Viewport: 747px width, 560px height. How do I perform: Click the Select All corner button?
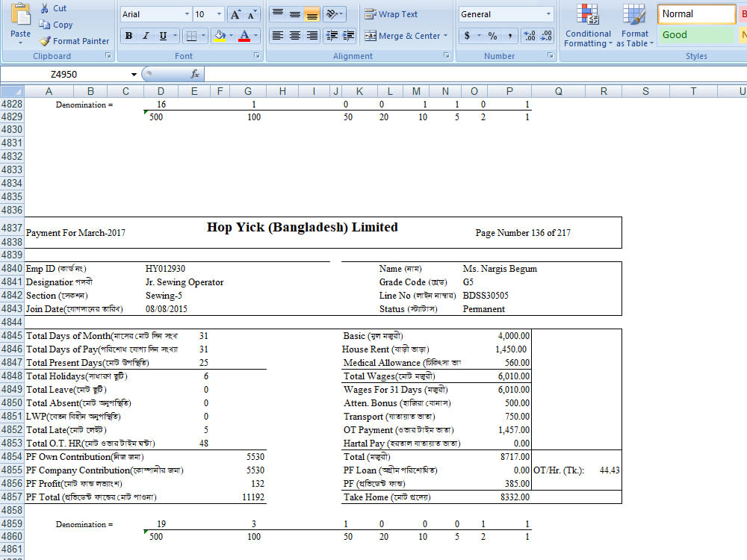(12, 91)
